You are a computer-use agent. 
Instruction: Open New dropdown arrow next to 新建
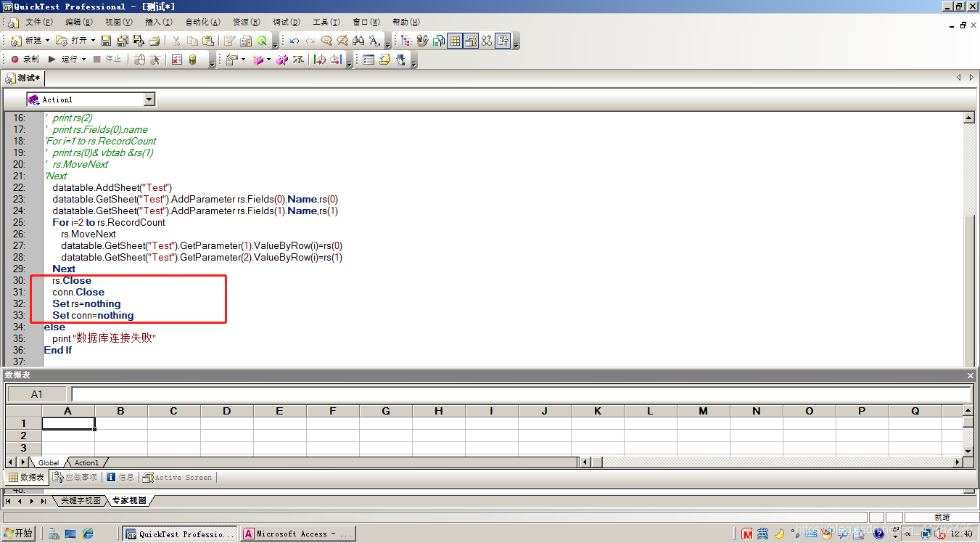pyautogui.click(x=48, y=41)
